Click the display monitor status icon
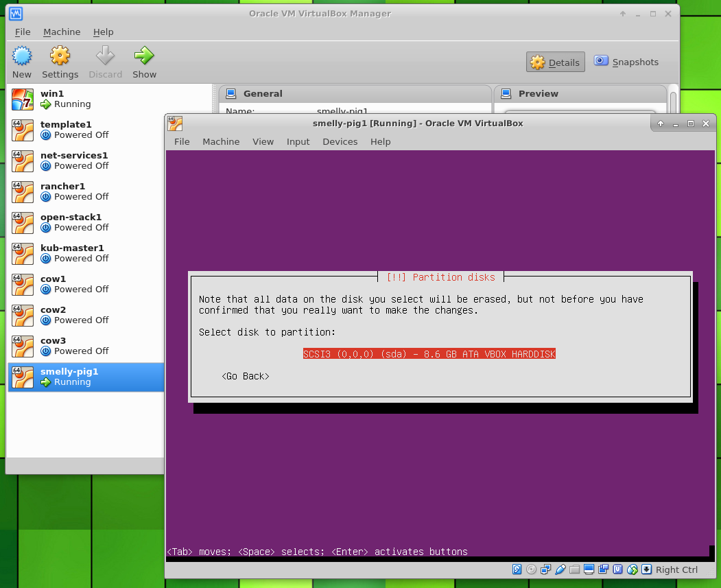This screenshot has height=588, width=721. click(x=589, y=569)
